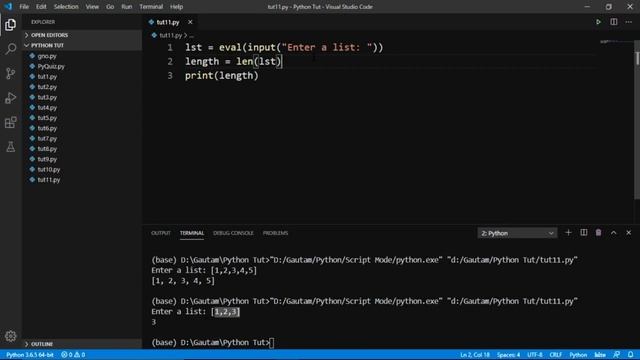Click Python 3.6.5 64-bit interpreter selector

tap(30, 355)
